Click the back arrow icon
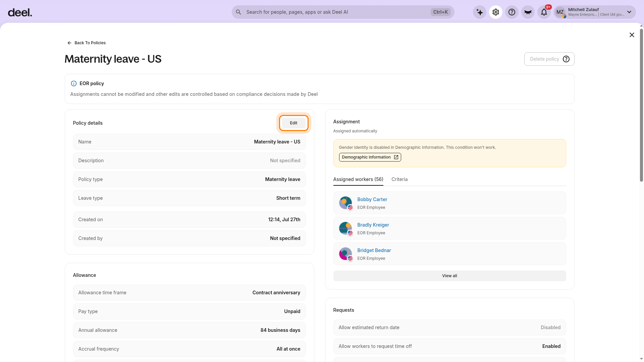This screenshot has height=362, width=644. point(69,43)
